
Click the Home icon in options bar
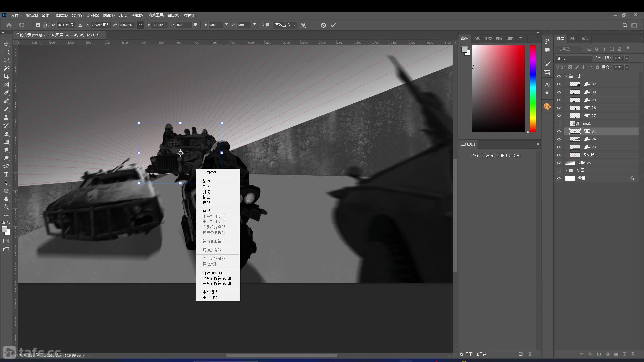(9, 25)
